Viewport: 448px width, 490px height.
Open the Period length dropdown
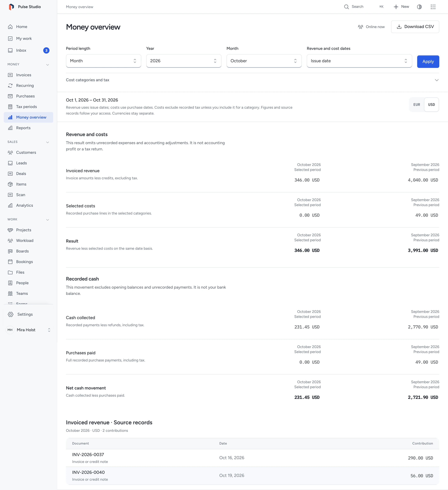tap(103, 61)
